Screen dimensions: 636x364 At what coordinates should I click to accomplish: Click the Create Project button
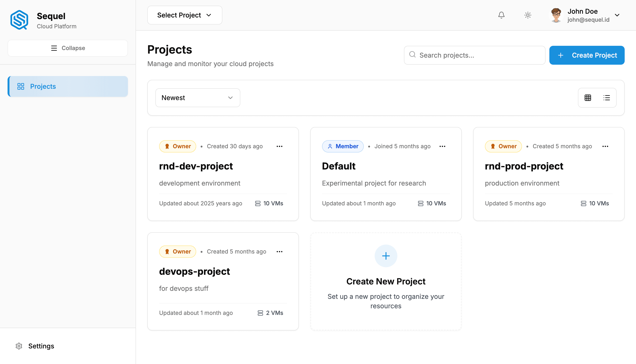pos(587,55)
